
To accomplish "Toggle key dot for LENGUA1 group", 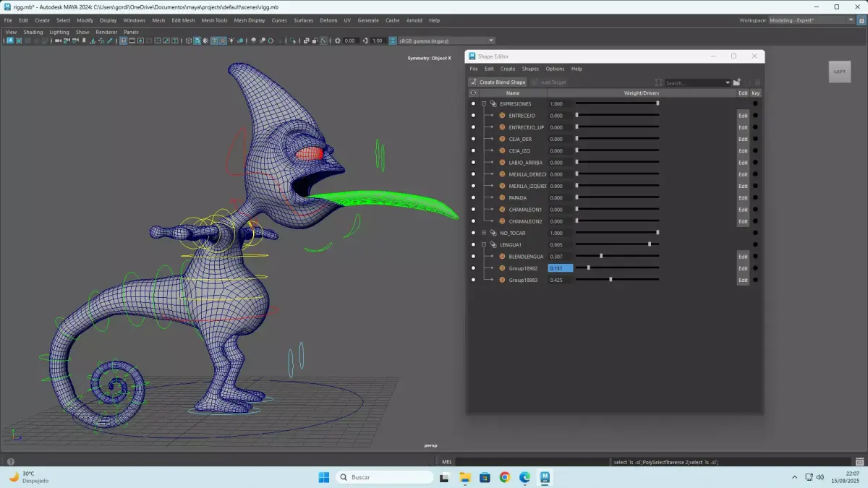I will tap(756, 244).
